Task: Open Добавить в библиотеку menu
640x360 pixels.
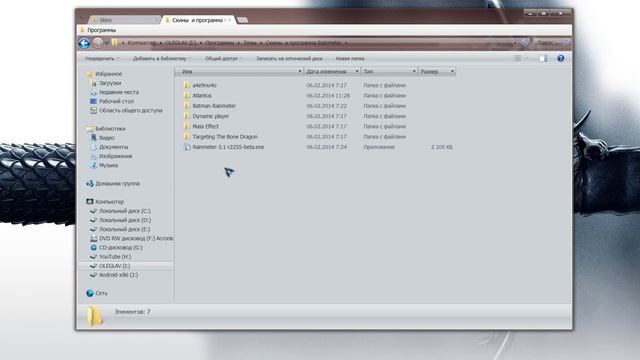Action: tap(162, 58)
